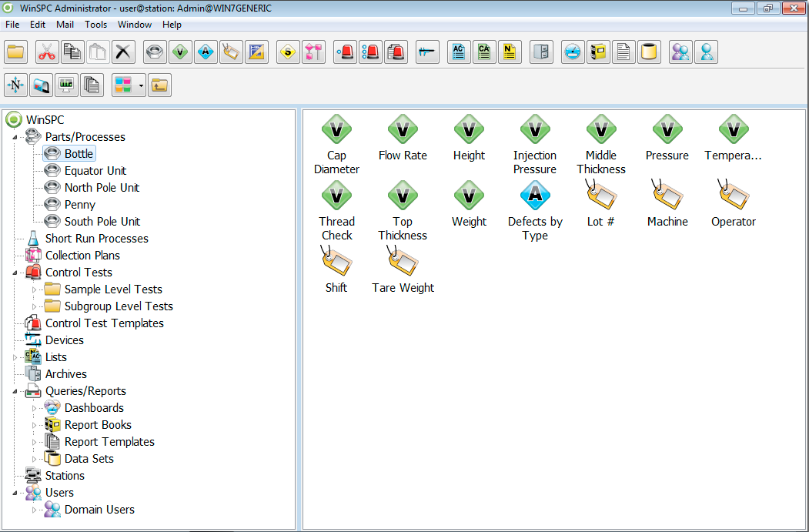The height and width of the screenshot is (532, 809).
Task: Expand the Sample Level Tests folder
Action: [x=35, y=290]
